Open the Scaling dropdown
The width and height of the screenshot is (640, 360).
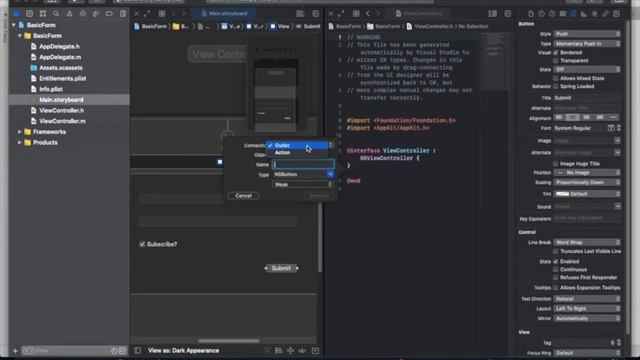587,182
